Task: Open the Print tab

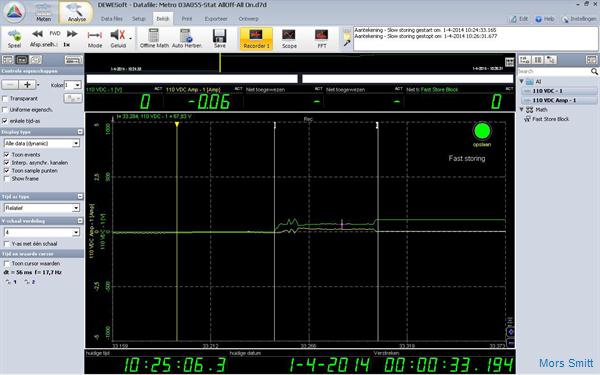Action: (187, 18)
